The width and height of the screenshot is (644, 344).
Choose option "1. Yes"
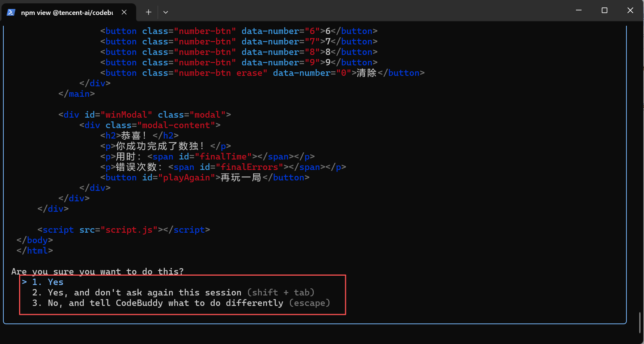coord(47,282)
